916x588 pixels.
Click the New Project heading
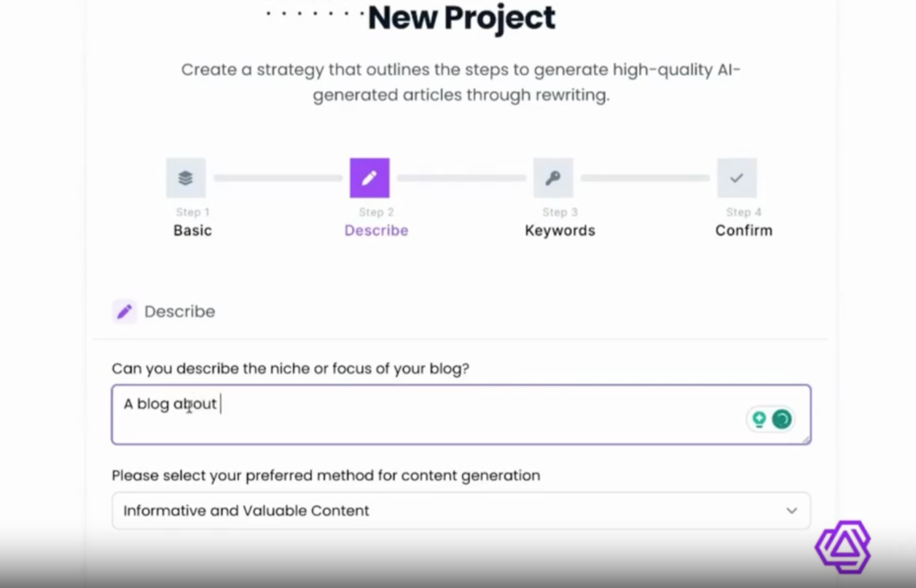click(461, 18)
